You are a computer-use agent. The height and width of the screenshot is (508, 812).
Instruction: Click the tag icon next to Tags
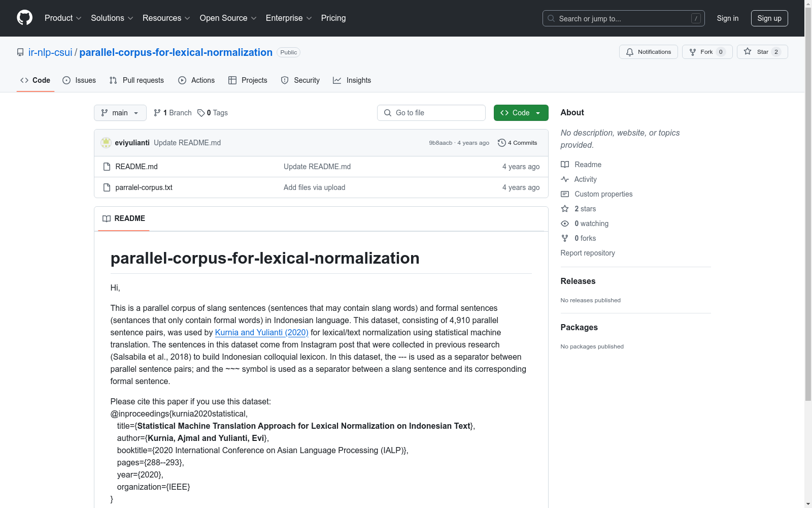[x=201, y=113]
